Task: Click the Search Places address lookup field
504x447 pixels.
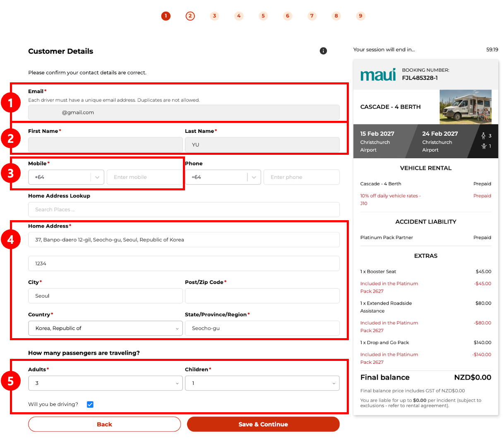Action: (x=184, y=209)
